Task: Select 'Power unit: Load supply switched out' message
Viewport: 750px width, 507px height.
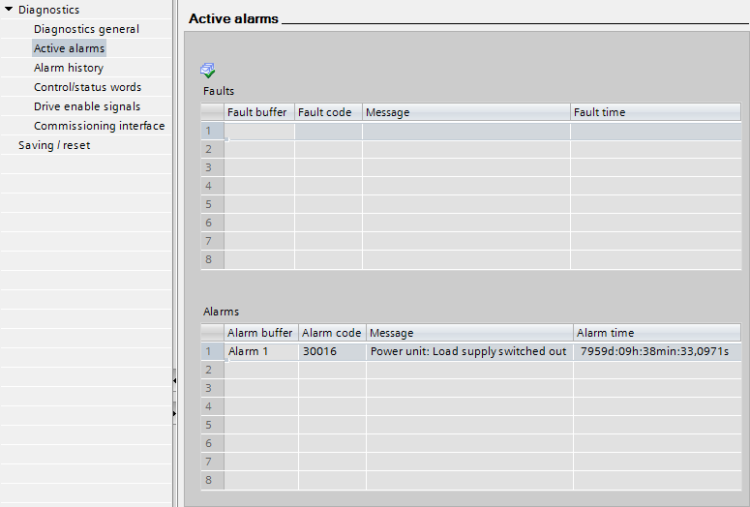Action: pyautogui.click(x=470, y=352)
